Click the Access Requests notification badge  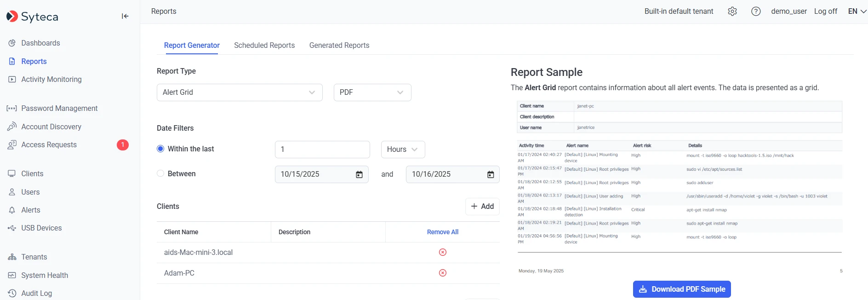point(122,145)
